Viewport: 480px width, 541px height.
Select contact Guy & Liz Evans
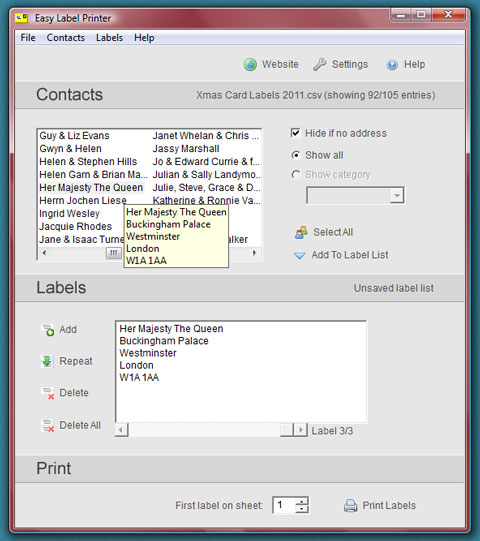(75, 136)
